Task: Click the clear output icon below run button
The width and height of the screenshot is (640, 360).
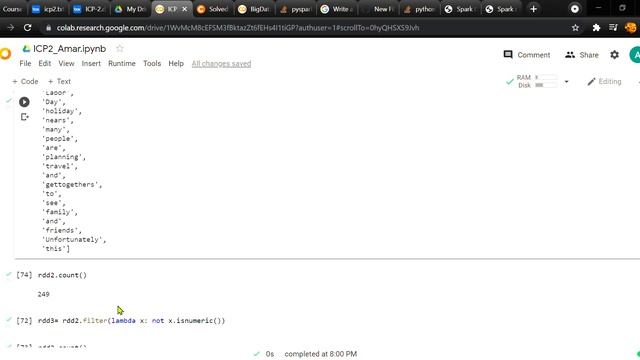Action: pos(24,117)
